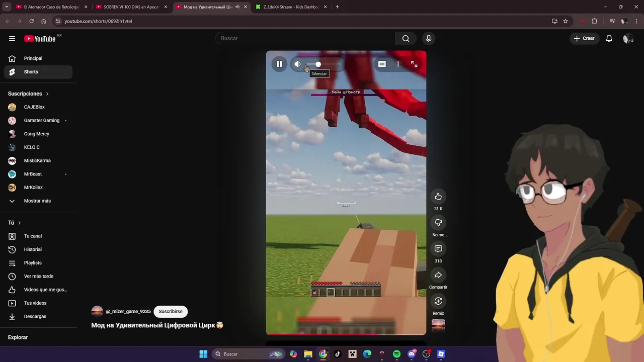Open the YouTube hamburger guide menu
This screenshot has height=362, width=644.
(12, 39)
